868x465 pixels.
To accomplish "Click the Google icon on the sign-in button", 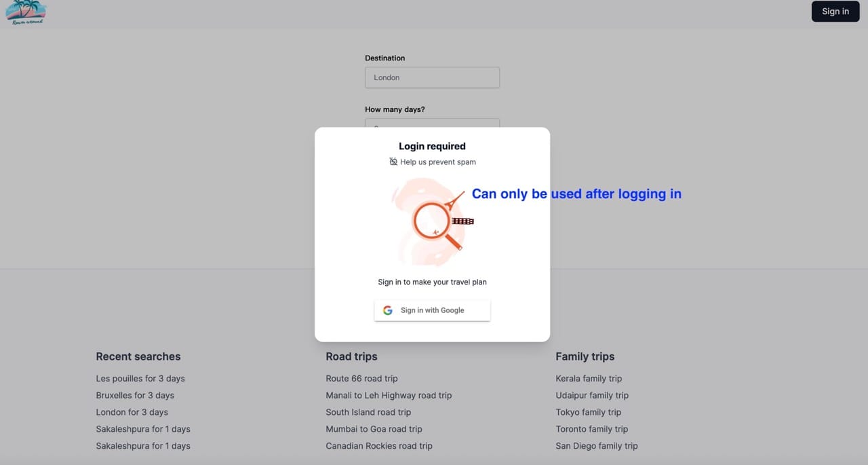I will click(x=387, y=310).
